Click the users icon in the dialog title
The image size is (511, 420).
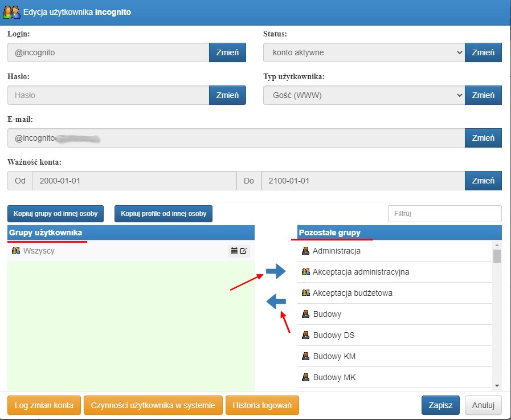click(x=11, y=12)
